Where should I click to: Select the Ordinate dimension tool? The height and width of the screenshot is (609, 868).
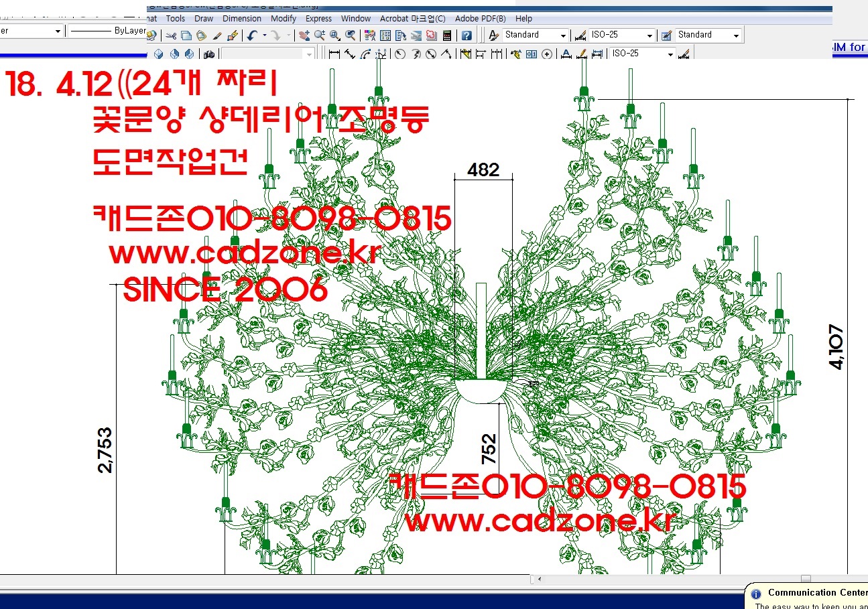pyautogui.click(x=381, y=54)
